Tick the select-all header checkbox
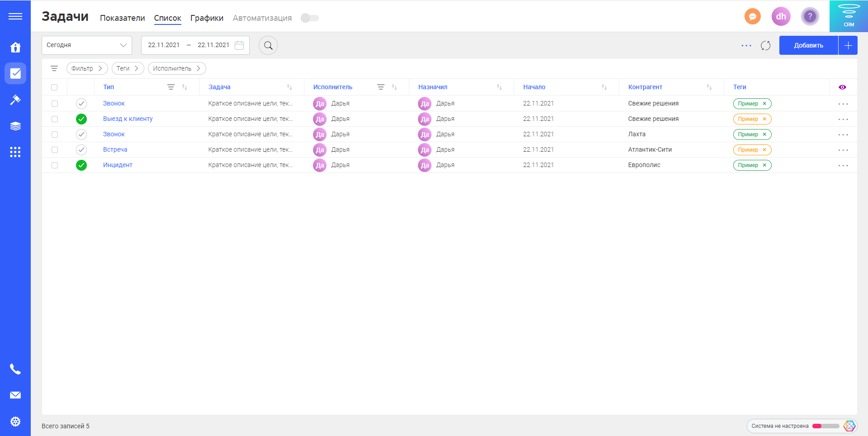 [54, 87]
